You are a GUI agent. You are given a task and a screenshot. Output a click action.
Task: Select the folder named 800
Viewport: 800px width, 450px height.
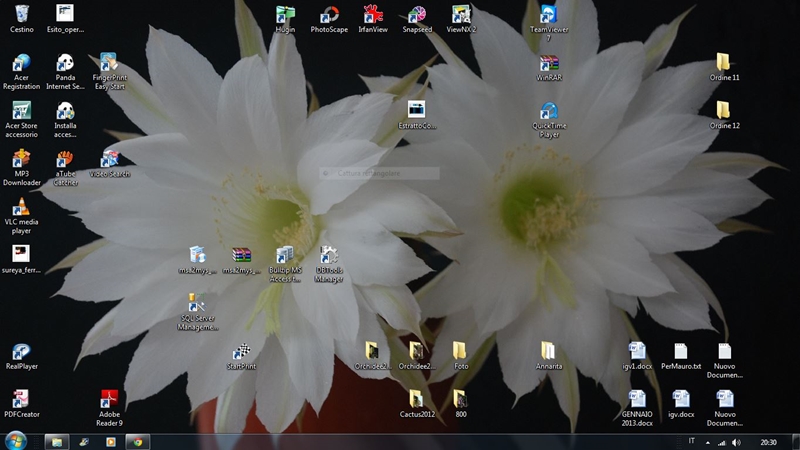461,404
